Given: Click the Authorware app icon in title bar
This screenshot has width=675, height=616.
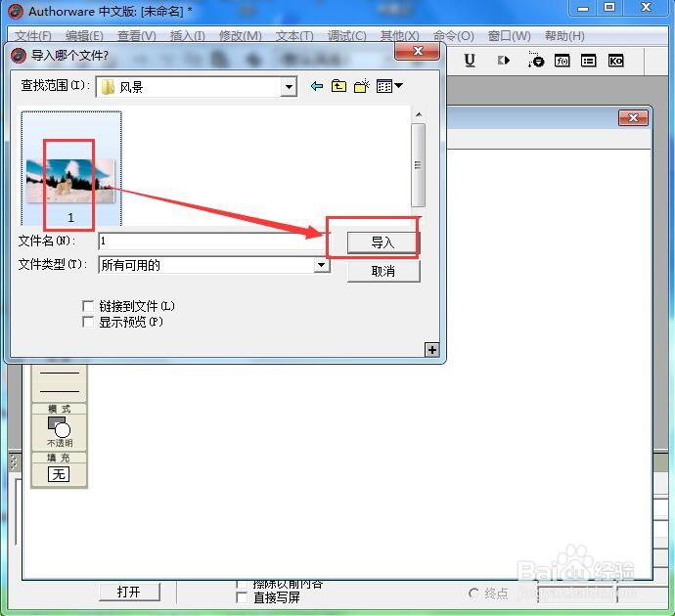Looking at the screenshot, I should pos(16,11).
